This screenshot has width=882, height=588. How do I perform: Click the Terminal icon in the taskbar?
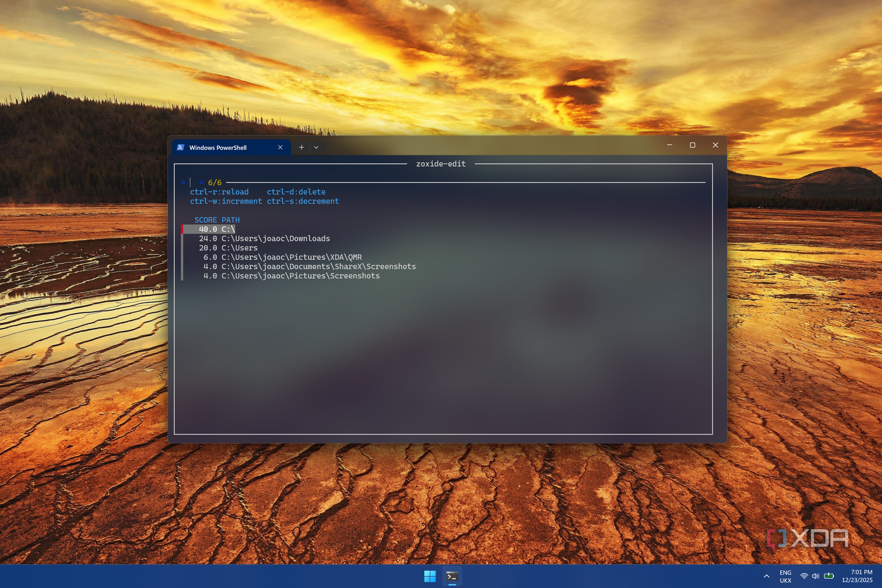pos(452,576)
